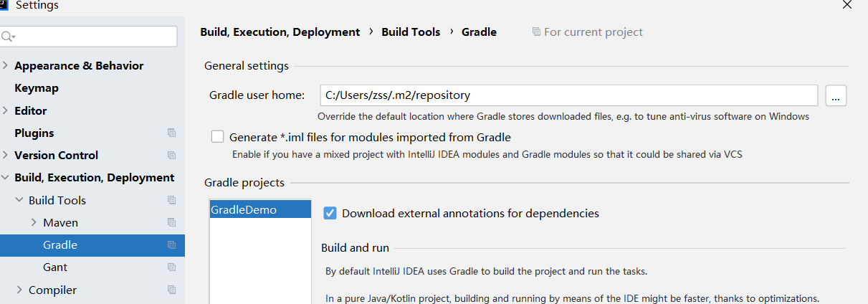Open the Keymap settings page

37,87
